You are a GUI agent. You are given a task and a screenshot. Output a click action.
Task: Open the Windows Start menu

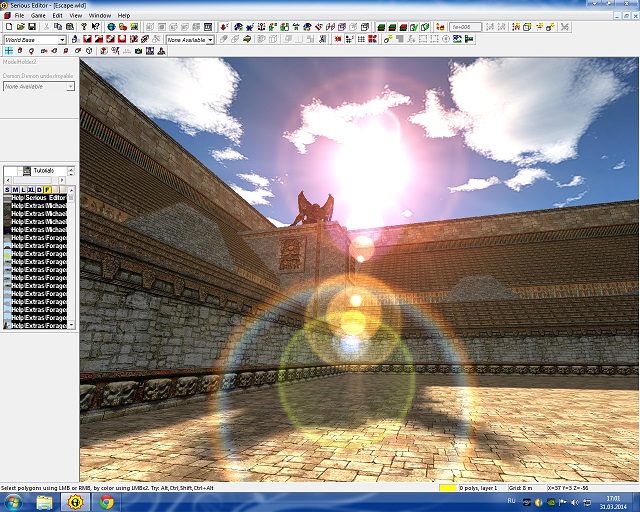(14, 502)
